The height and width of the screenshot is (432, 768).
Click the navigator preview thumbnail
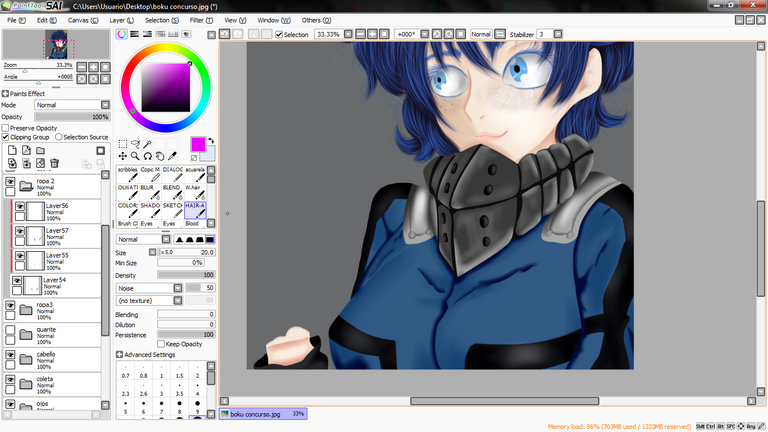[56, 45]
